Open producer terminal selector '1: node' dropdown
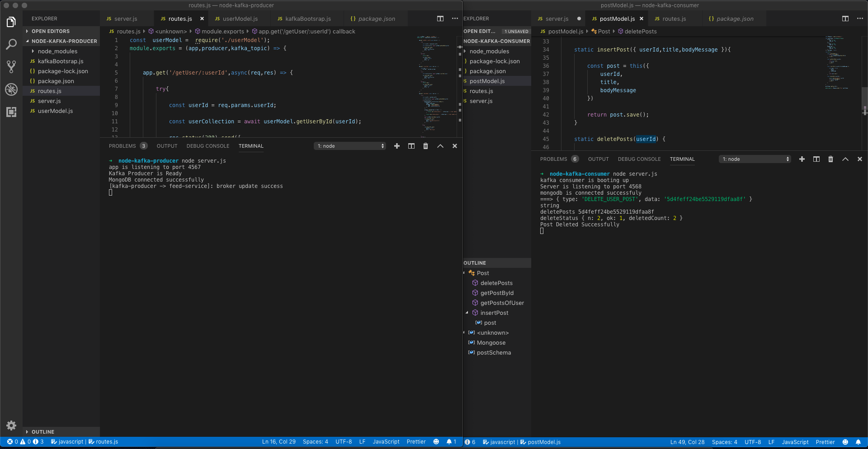The width and height of the screenshot is (868, 449). (350, 146)
